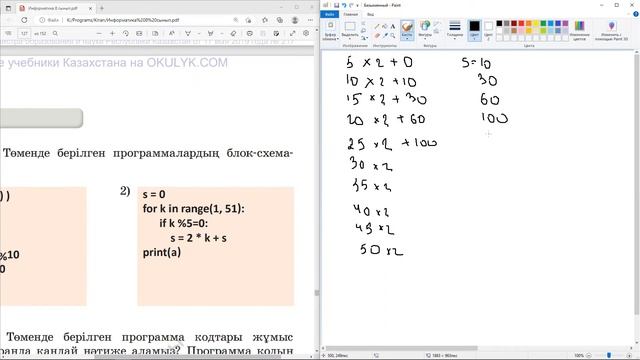The image size is (640, 360).
Task: Open Quick Access Toolbar customize arrow
Action: 358,5
